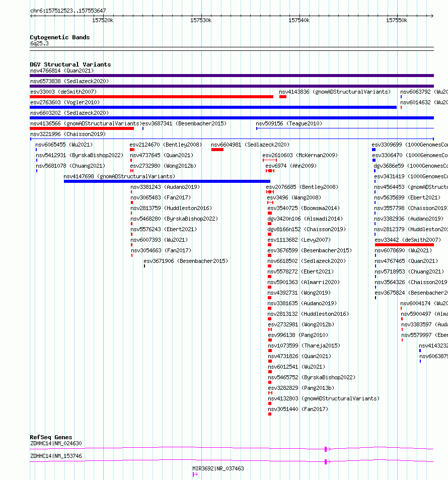Click nsv6007393 (Wu2021) label

(159, 240)
